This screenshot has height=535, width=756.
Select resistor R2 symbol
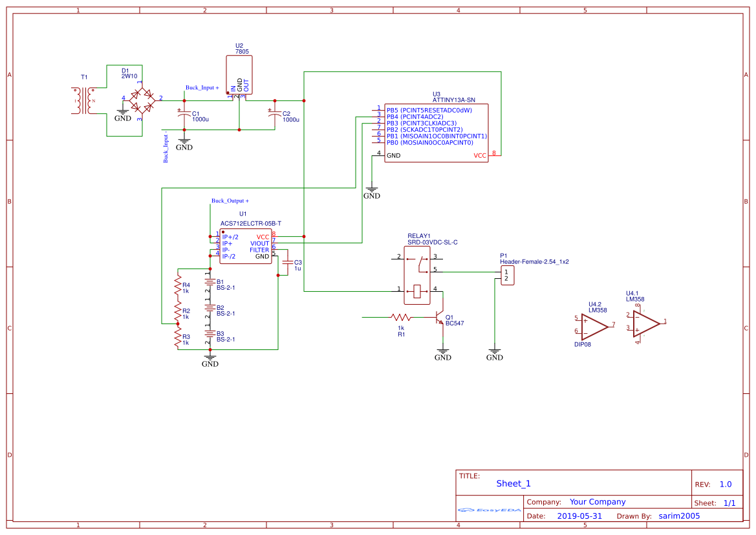pyautogui.click(x=178, y=312)
